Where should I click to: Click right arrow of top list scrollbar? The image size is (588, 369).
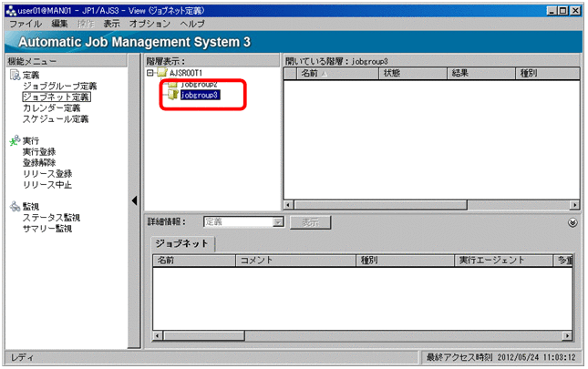(x=575, y=205)
